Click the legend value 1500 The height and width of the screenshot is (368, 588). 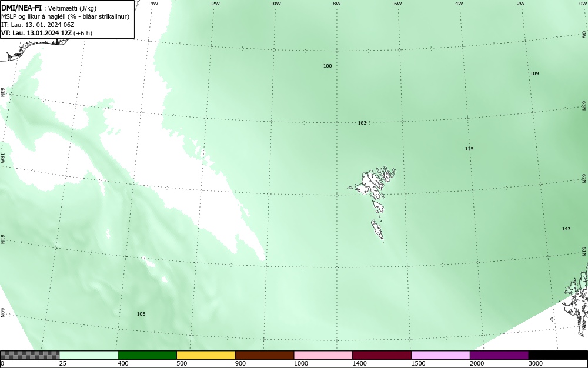pyautogui.click(x=419, y=363)
